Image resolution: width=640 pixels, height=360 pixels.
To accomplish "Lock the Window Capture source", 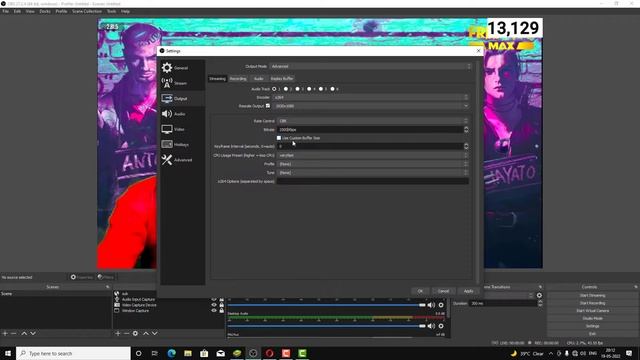I will 222,311.
